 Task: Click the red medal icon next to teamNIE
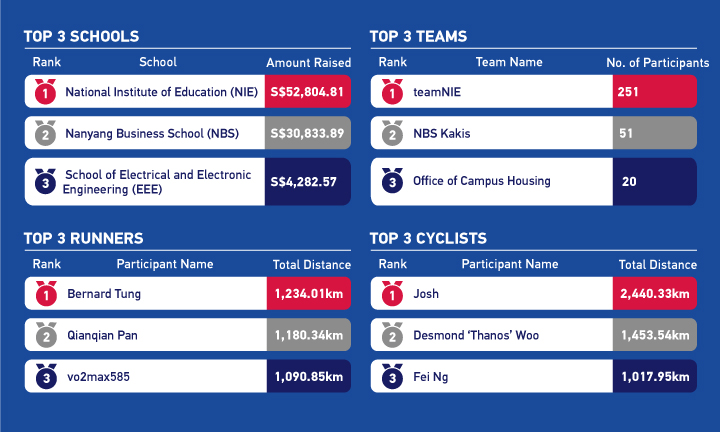tap(392, 91)
